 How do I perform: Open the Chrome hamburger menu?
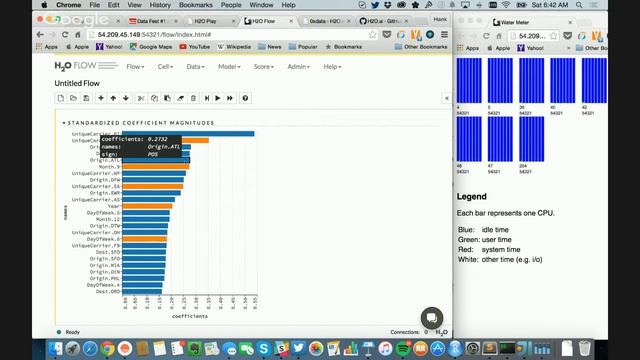click(444, 35)
